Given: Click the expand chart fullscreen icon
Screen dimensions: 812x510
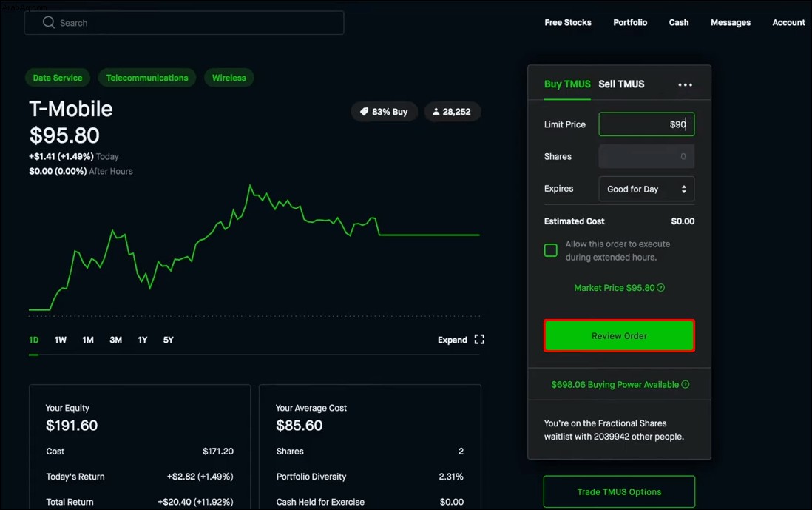Looking at the screenshot, I should point(479,340).
